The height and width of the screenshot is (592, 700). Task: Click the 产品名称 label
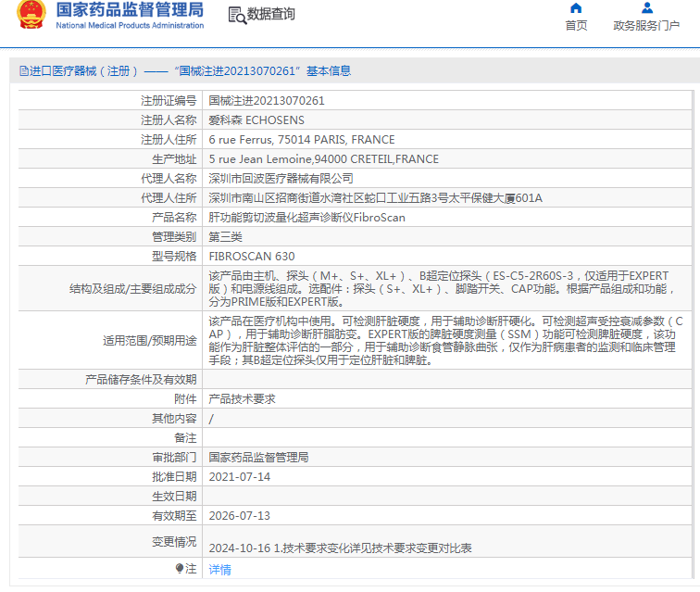(x=175, y=218)
